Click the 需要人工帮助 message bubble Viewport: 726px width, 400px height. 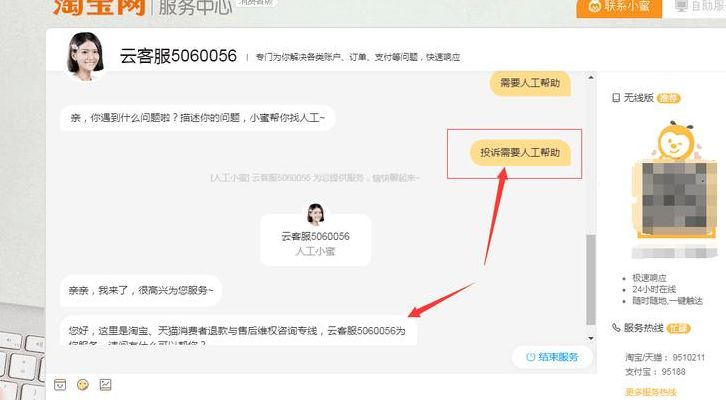(530, 83)
